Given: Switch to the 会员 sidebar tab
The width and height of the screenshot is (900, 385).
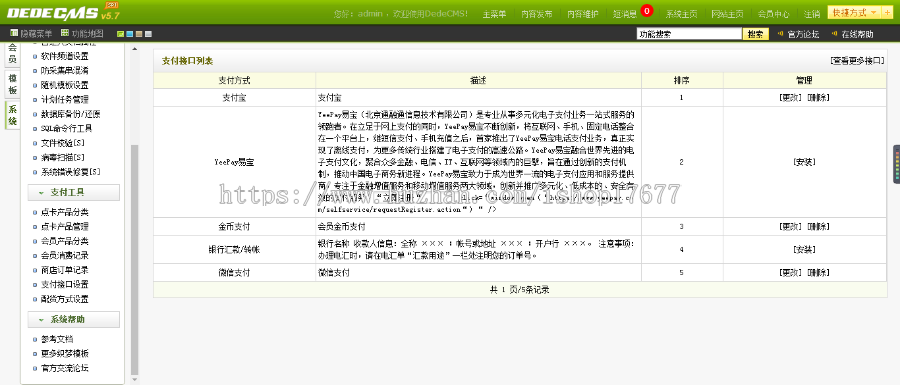Looking at the screenshot, I should coord(13,54).
